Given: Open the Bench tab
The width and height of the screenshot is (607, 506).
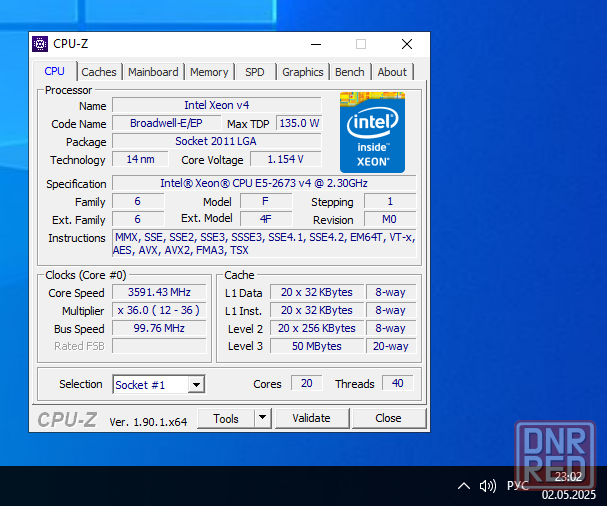Looking at the screenshot, I should click(350, 72).
